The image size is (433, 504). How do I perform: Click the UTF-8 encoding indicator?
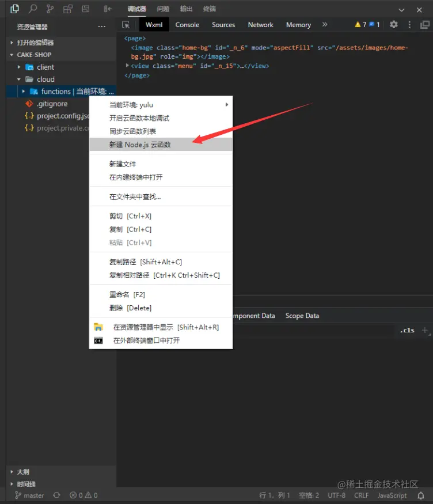337,495
